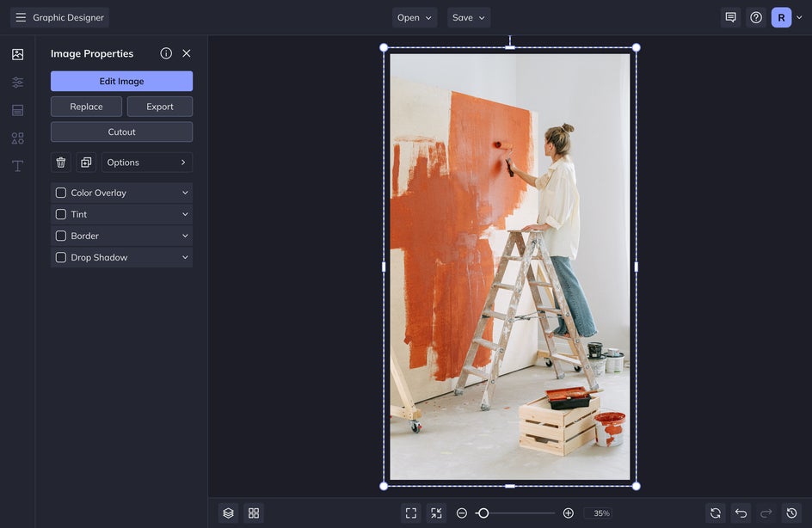Click the reset/refresh icon
Screen dimensions: 812x528
pyautogui.click(x=716, y=513)
